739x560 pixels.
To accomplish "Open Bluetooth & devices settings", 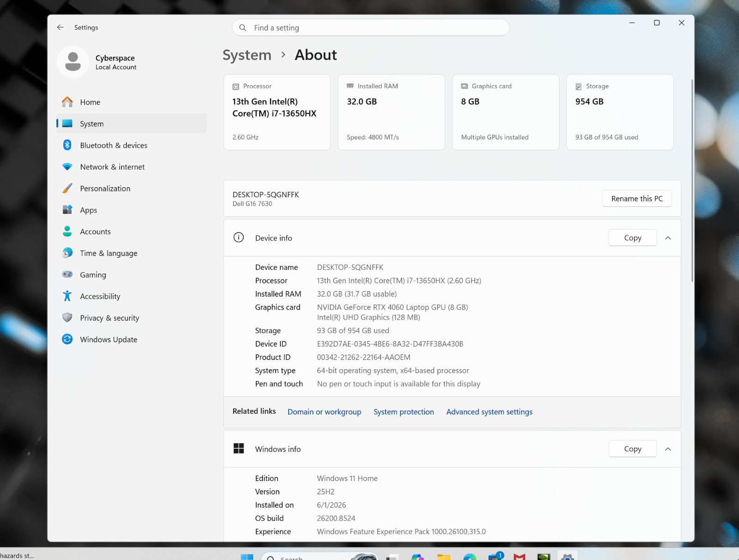I will [x=132, y=145].
